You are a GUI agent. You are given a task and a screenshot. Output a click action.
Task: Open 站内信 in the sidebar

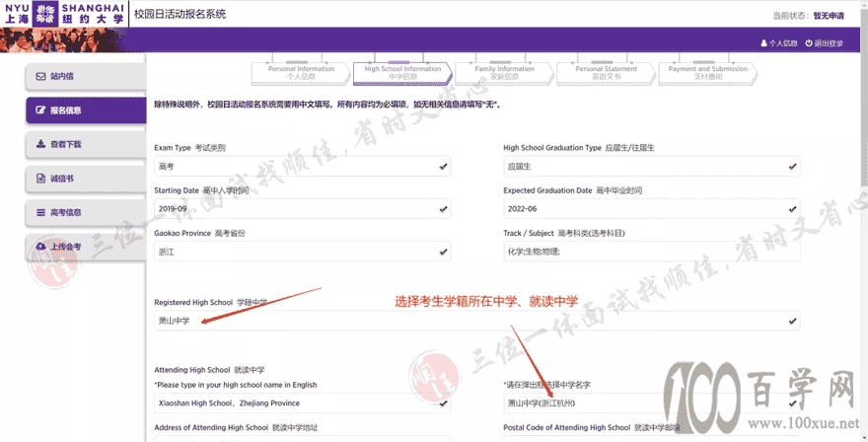(86, 76)
